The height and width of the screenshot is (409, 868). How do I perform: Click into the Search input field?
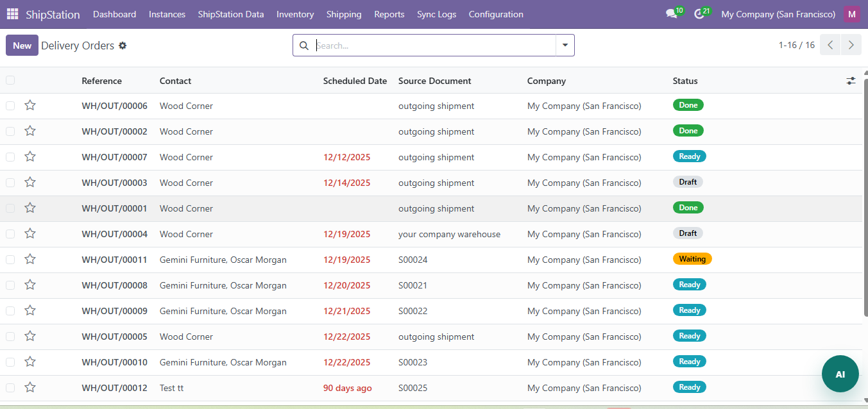433,46
